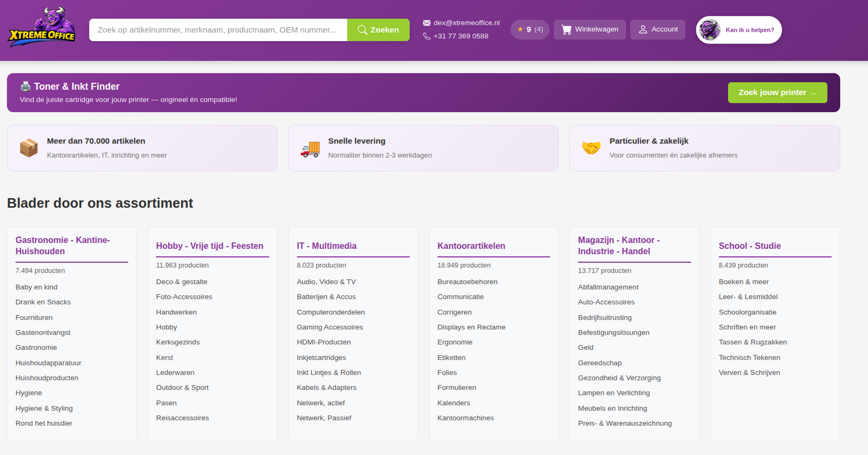
Task: Click the shopping cart icon
Action: [x=567, y=30]
